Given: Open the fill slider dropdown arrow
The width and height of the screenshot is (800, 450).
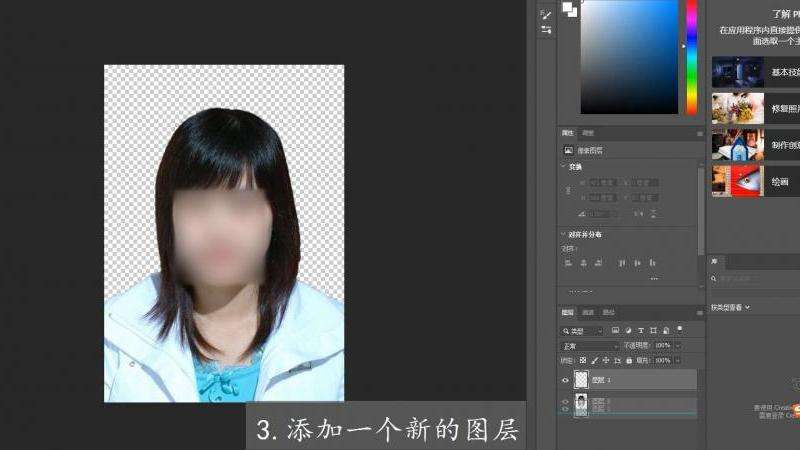Looking at the screenshot, I should tap(678, 361).
